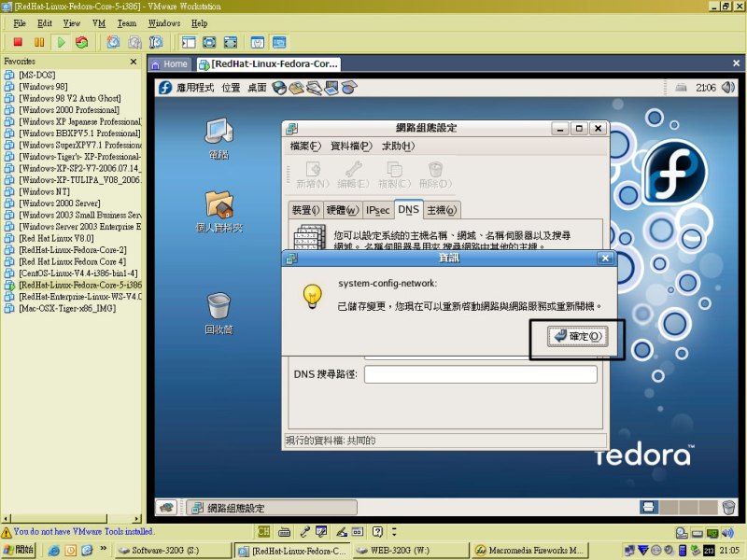
Task: Switch to the IPsec tab
Action: (x=378, y=210)
